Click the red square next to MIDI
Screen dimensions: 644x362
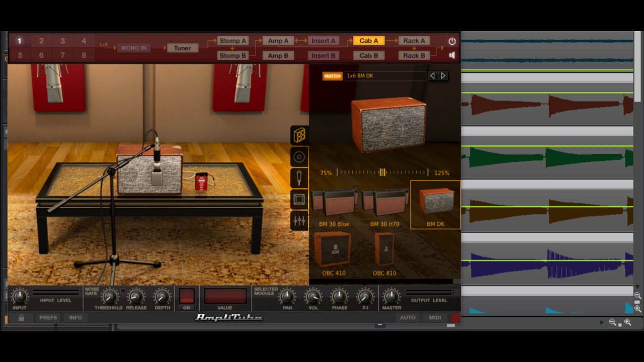(455, 318)
